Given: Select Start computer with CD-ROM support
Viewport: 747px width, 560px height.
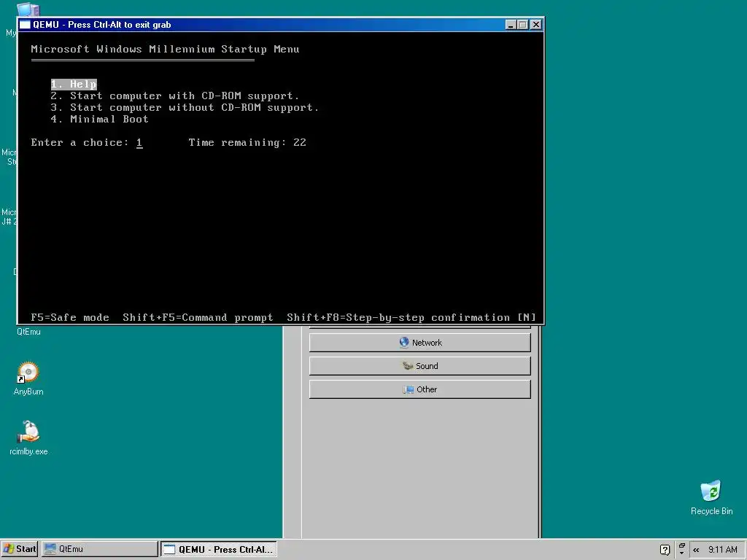Looking at the screenshot, I should click(175, 96).
